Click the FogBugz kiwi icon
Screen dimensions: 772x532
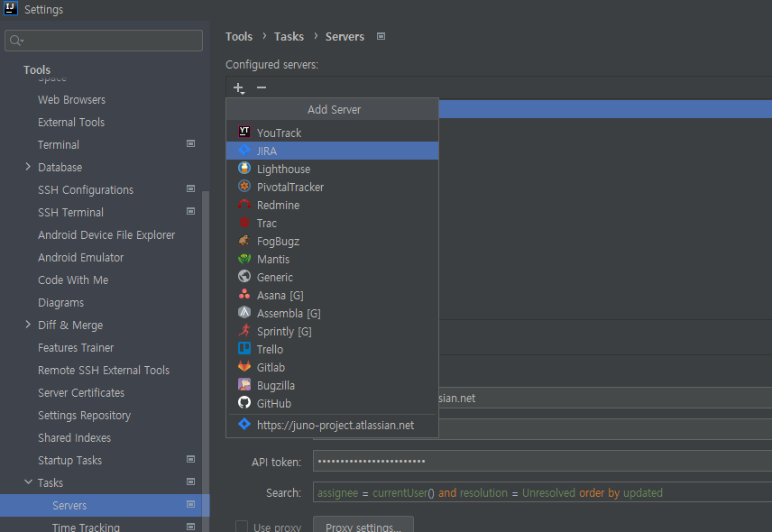tap(244, 240)
